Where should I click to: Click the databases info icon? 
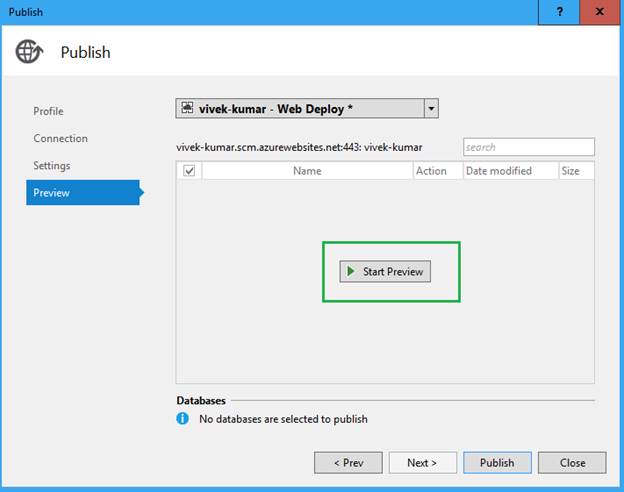coord(182,418)
